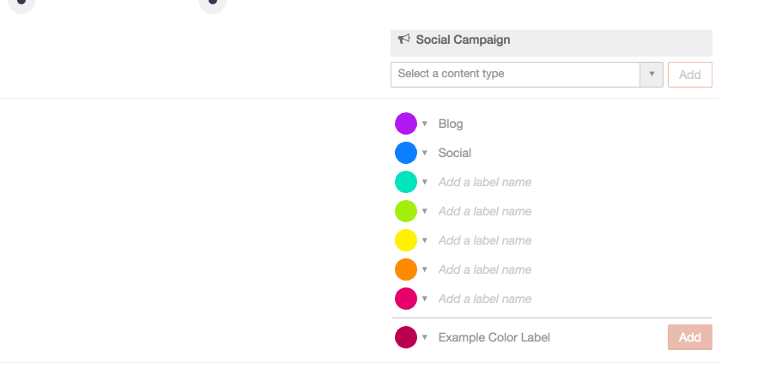
Task: Click the Add button beside content type selector
Action: tap(690, 75)
